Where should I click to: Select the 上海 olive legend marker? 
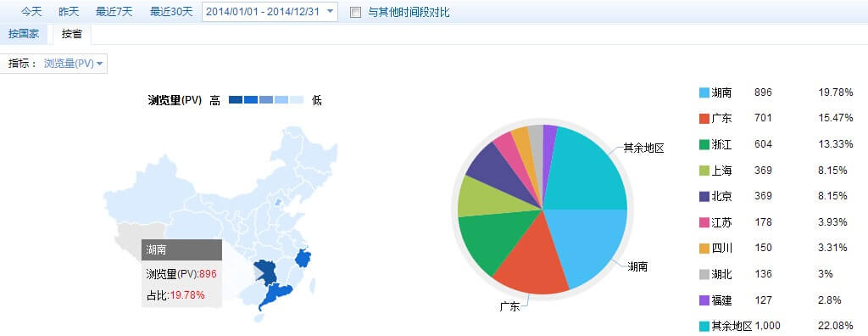click(704, 171)
